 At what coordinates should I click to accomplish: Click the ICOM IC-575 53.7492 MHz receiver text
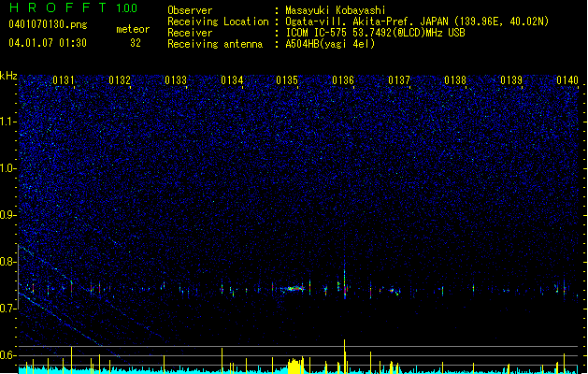tap(375, 33)
